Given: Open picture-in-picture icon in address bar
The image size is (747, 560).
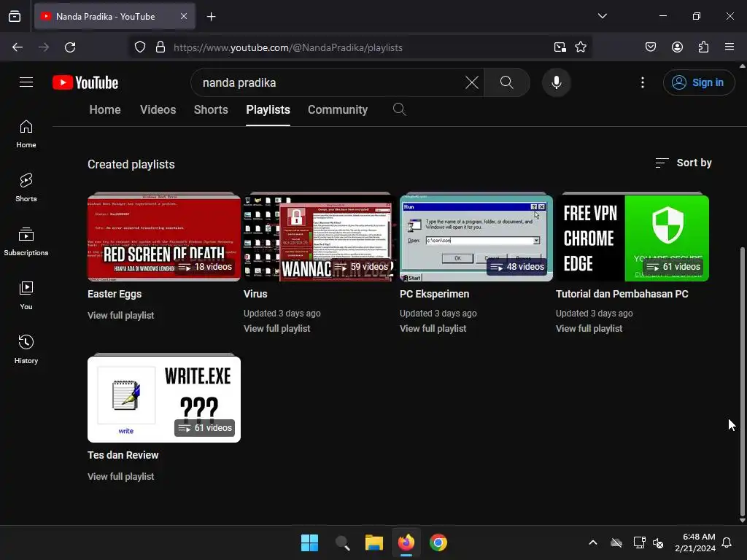Looking at the screenshot, I should coord(560,47).
